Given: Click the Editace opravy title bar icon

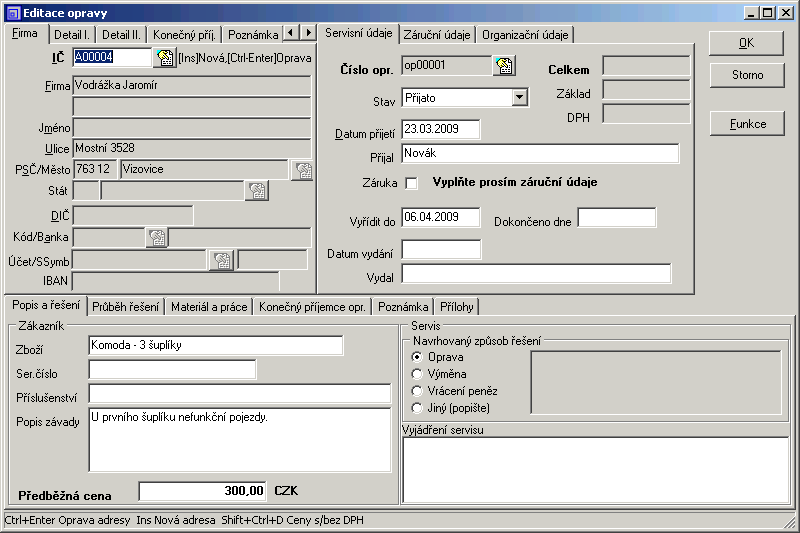Looking at the screenshot, I should coord(13,13).
